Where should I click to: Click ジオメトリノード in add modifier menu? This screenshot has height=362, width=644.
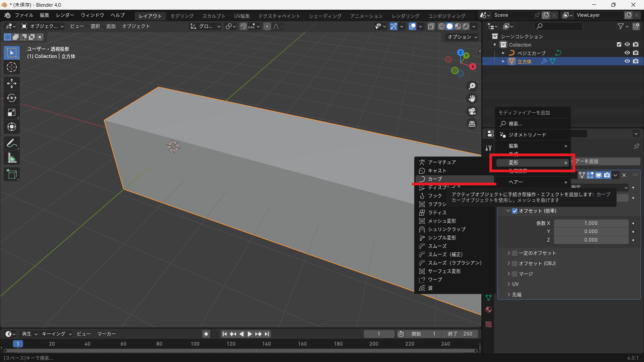[x=527, y=135]
